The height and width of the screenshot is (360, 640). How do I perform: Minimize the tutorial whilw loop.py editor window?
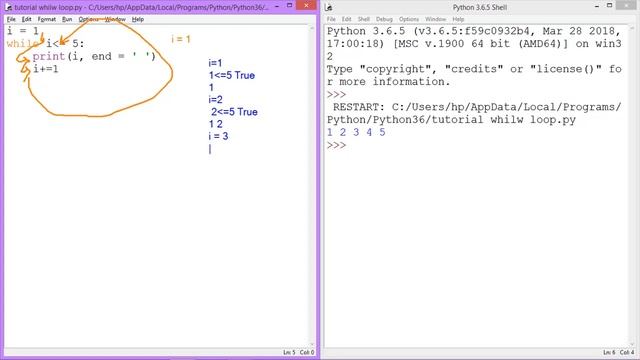[277, 6]
